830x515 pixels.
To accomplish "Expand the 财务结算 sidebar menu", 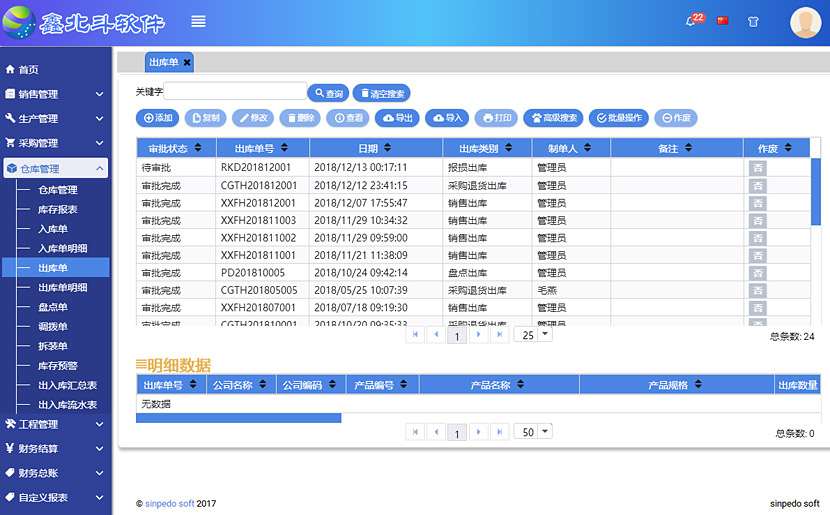I will [x=55, y=448].
